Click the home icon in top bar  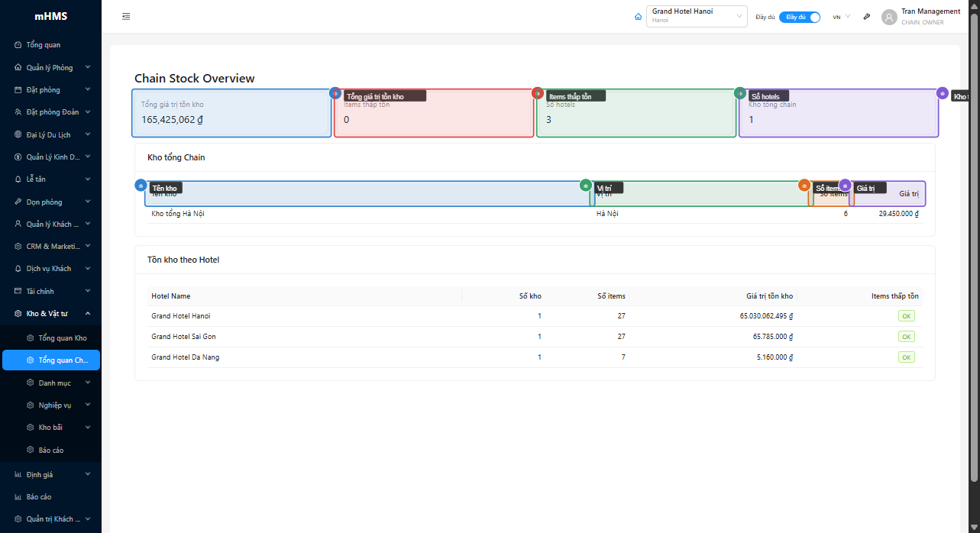[x=639, y=17]
